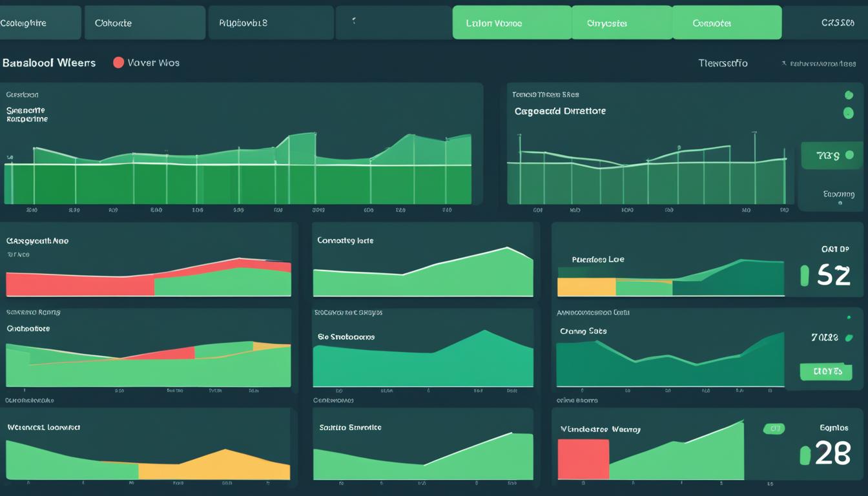
Task: Click the green dot inside the 7I3S button
Action: tap(849, 155)
